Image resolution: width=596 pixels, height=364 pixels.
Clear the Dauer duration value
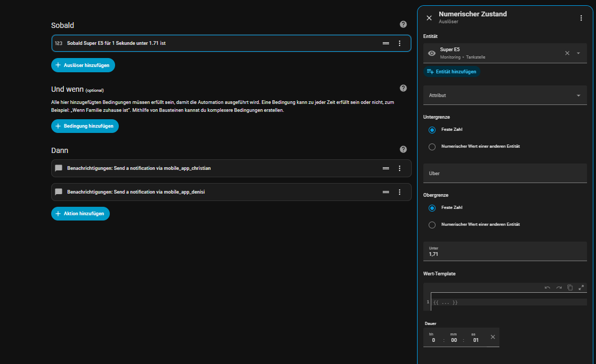pos(493,337)
